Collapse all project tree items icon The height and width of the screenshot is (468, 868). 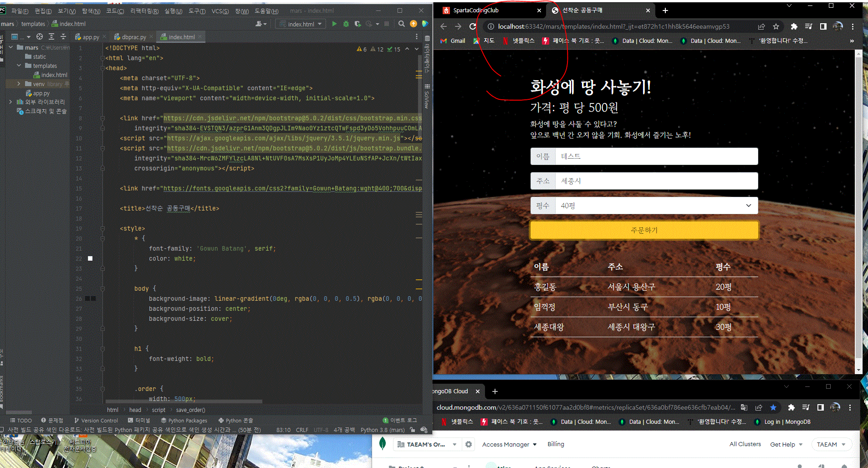63,36
